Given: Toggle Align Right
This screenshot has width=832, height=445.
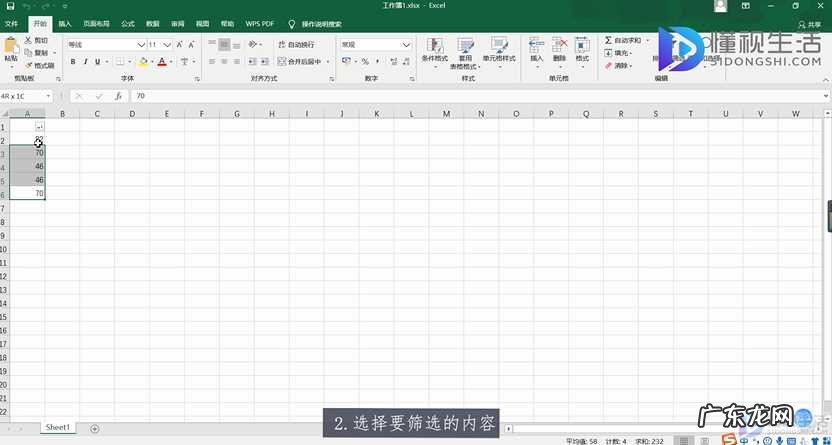Looking at the screenshot, I should pyautogui.click(x=237, y=62).
